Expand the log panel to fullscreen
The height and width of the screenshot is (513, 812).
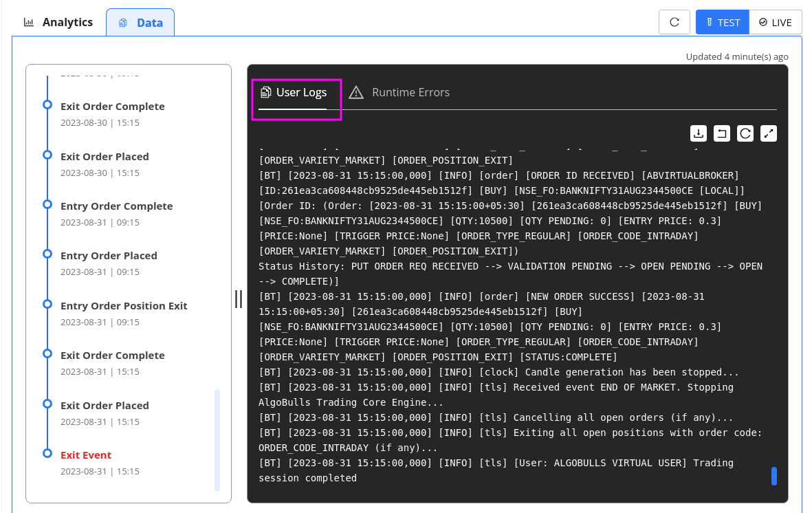pos(769,133)
